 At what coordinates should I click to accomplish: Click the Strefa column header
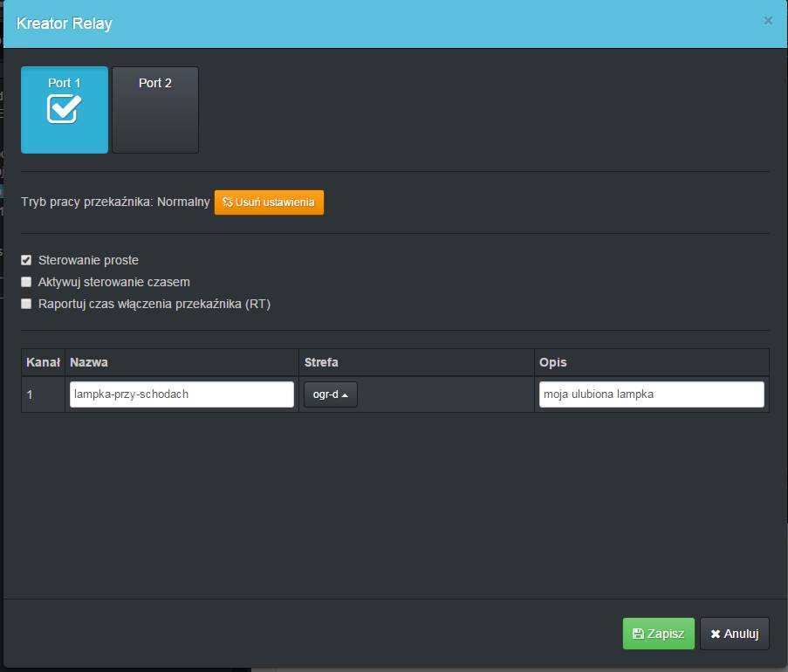click(x=321, y=362)
